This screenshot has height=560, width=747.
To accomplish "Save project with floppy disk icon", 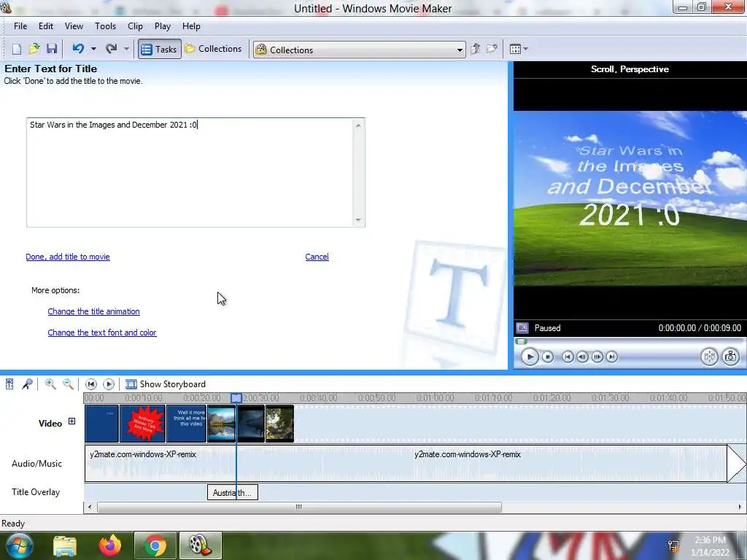I will click(52, 49).
